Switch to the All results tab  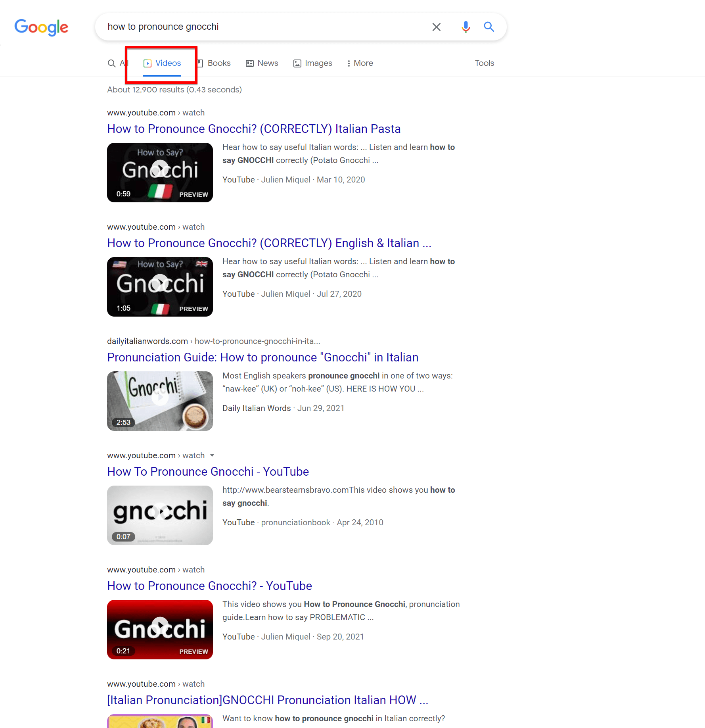pyautogui.click(x=119, y=63)
